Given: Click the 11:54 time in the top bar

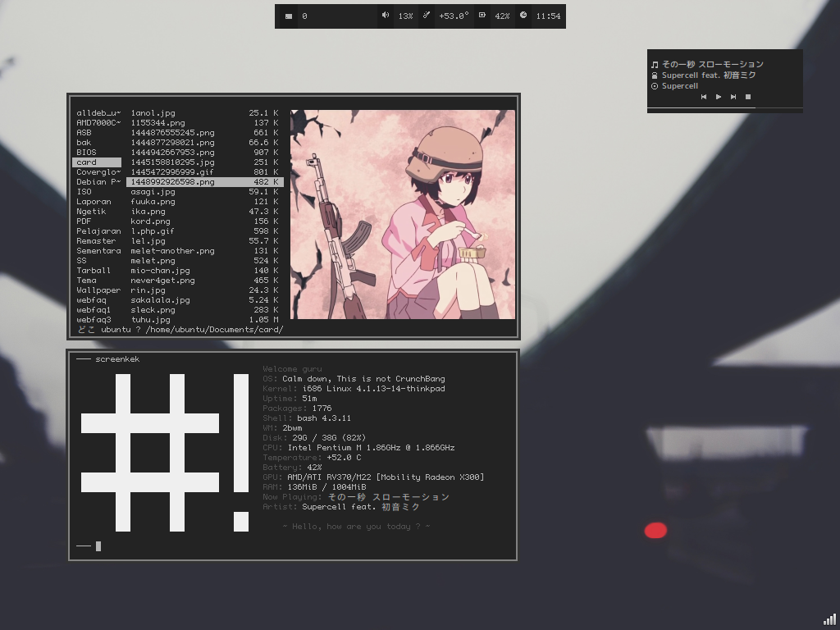Looking at the screenshot, I should [x=548, y=16].
